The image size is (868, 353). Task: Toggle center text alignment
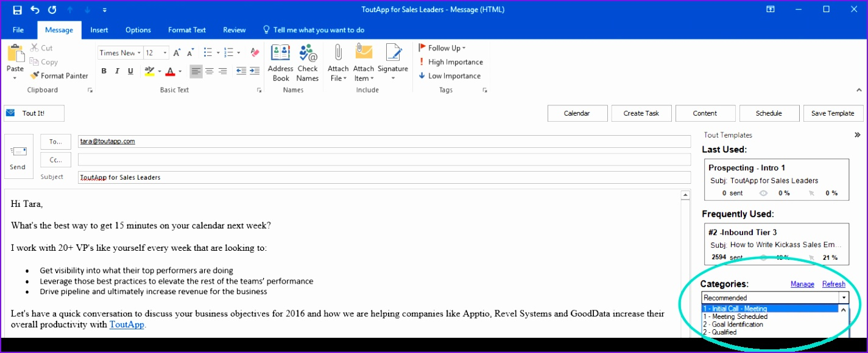tap(209, 71)
